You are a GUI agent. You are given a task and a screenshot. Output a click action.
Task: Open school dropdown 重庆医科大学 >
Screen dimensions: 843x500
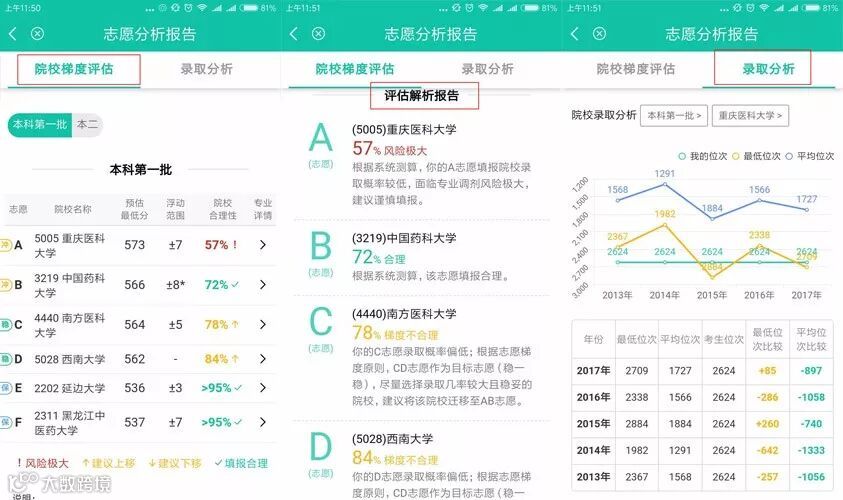750,116
